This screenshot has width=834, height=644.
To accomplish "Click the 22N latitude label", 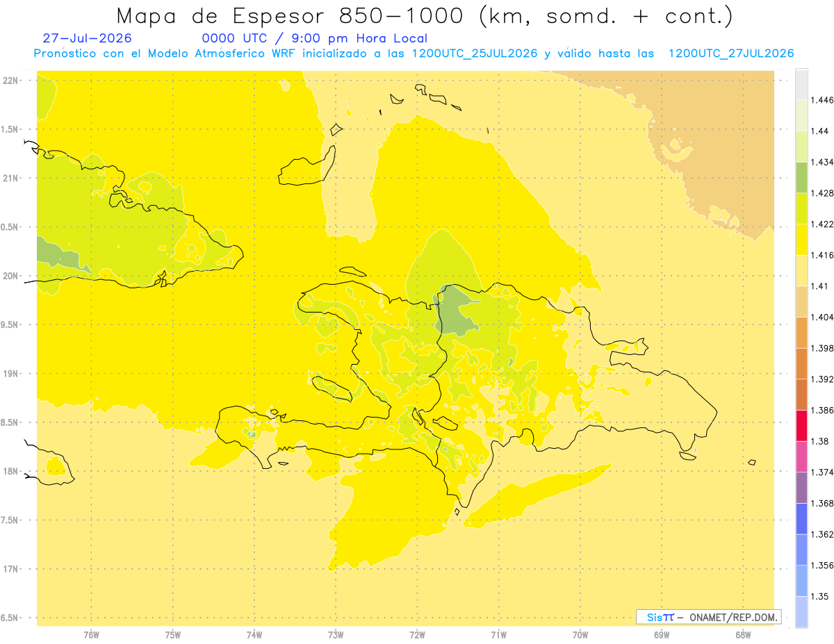I will pyautogui.click(x=10, y=81).
